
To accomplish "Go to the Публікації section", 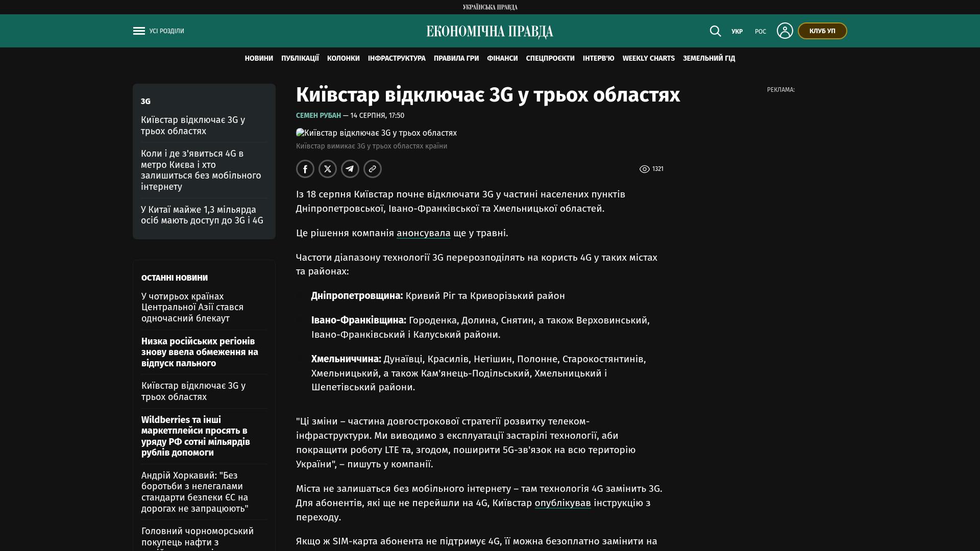I will click(300, 59).
